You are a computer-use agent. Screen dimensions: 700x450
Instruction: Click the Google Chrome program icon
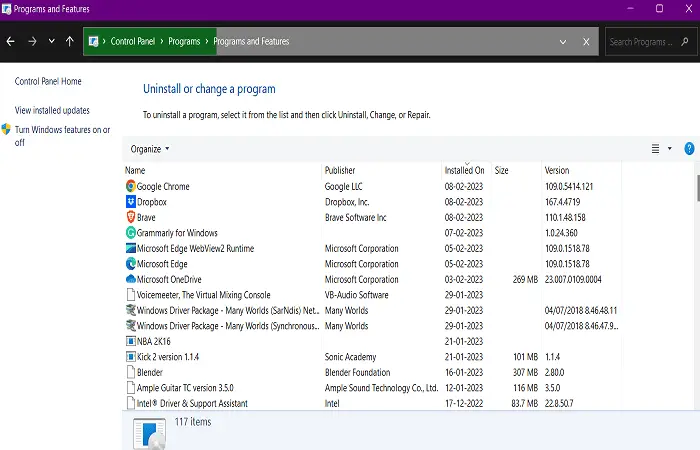[130, 186]
